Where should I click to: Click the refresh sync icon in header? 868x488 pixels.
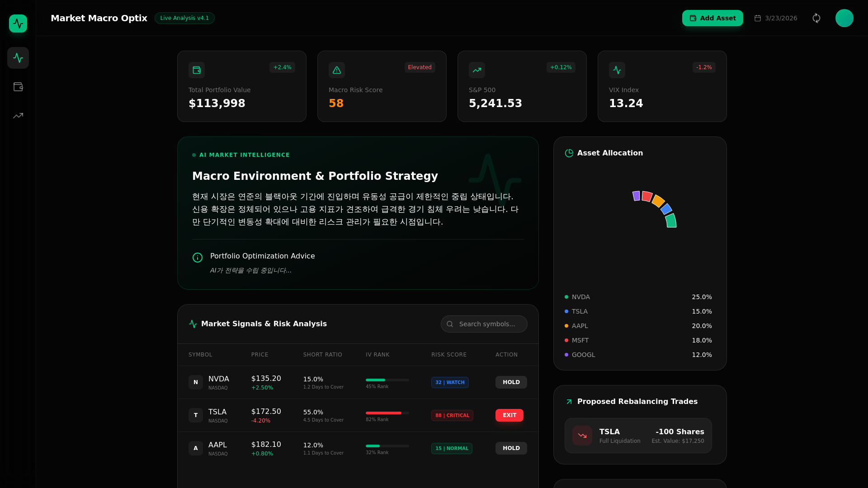click(816, 18)
